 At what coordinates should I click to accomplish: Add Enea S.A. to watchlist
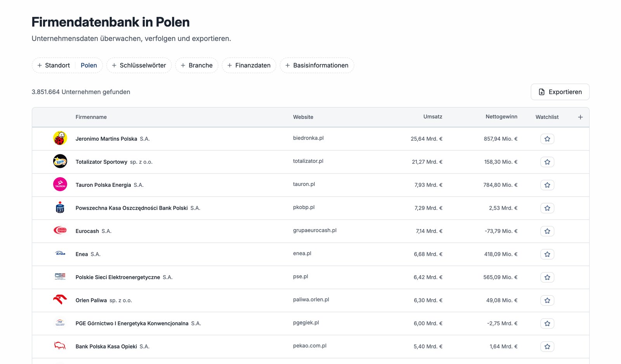pyautogui.click(x=547, y=254)
